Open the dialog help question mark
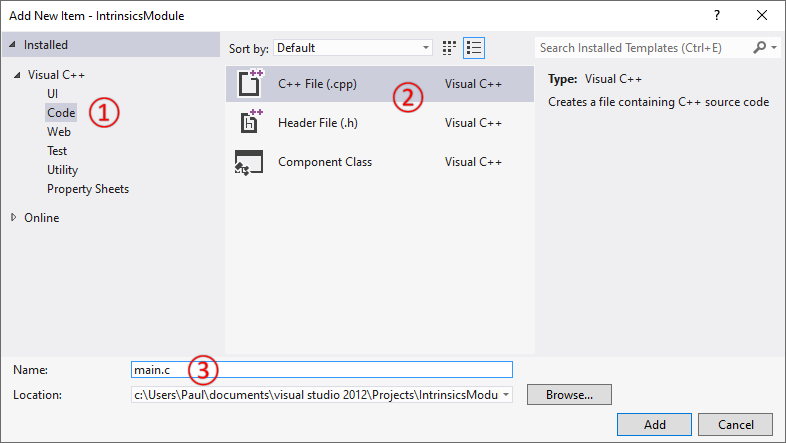Viewport: 786px width, 443px height. pos(717,16)
